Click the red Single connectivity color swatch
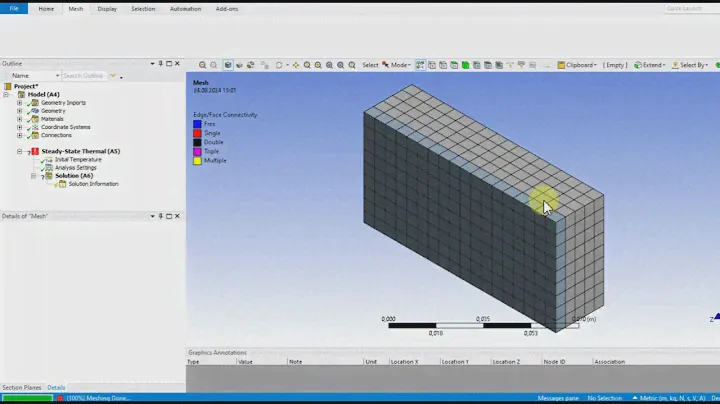The image size is (720, 404). pos(198,133)
